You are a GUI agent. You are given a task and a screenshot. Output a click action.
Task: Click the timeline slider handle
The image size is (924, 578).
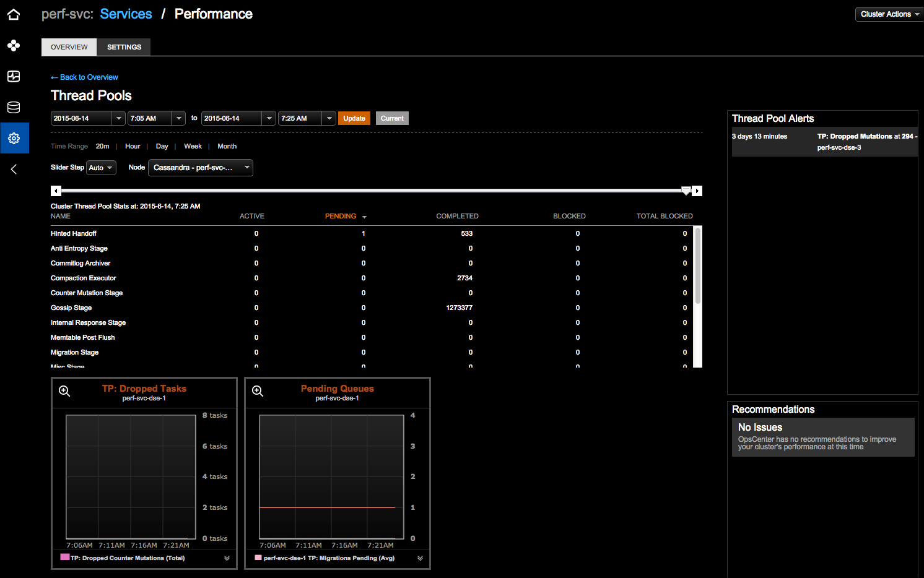(x=686, y=191)
